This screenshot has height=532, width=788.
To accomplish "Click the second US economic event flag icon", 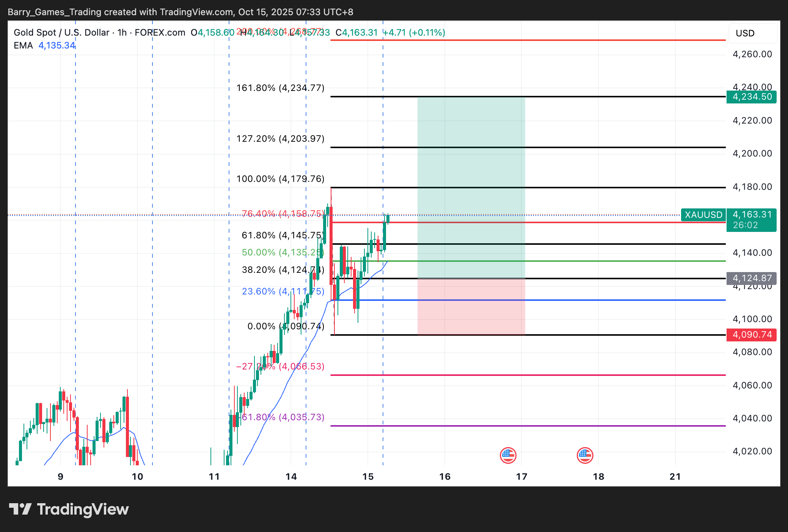I will coord(585,455).
